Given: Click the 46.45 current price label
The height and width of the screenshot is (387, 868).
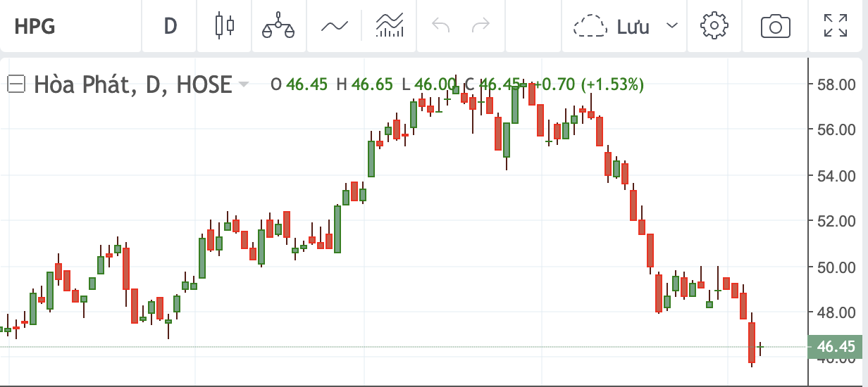Looking at the screenshot, I should 836,346.
